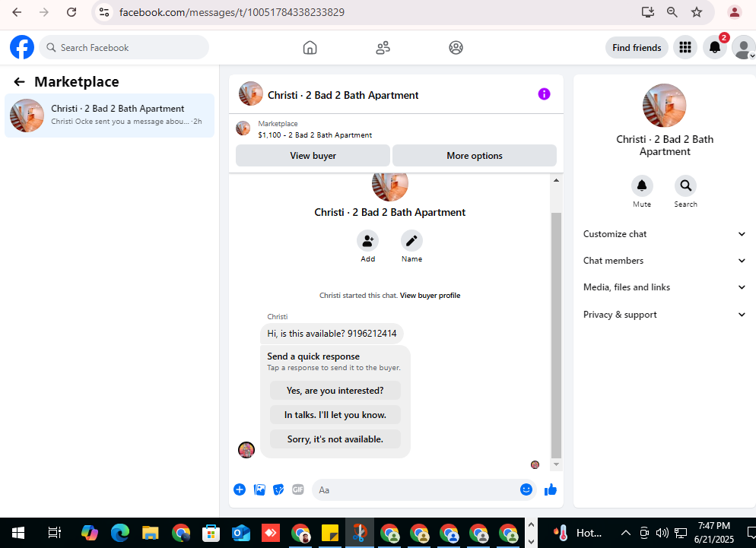Click the browser reload button

71,12
